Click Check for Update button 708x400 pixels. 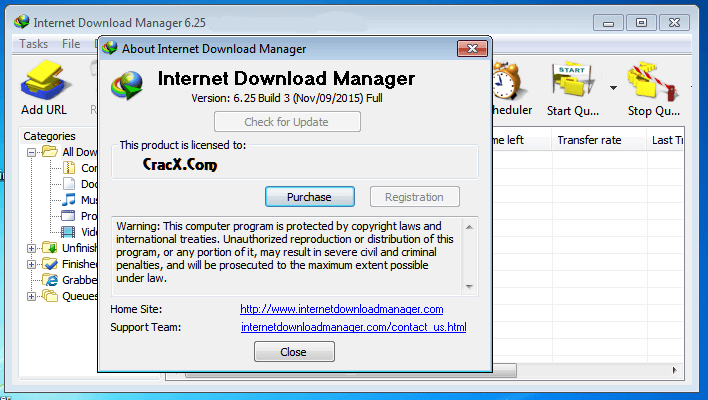point(287,122)
